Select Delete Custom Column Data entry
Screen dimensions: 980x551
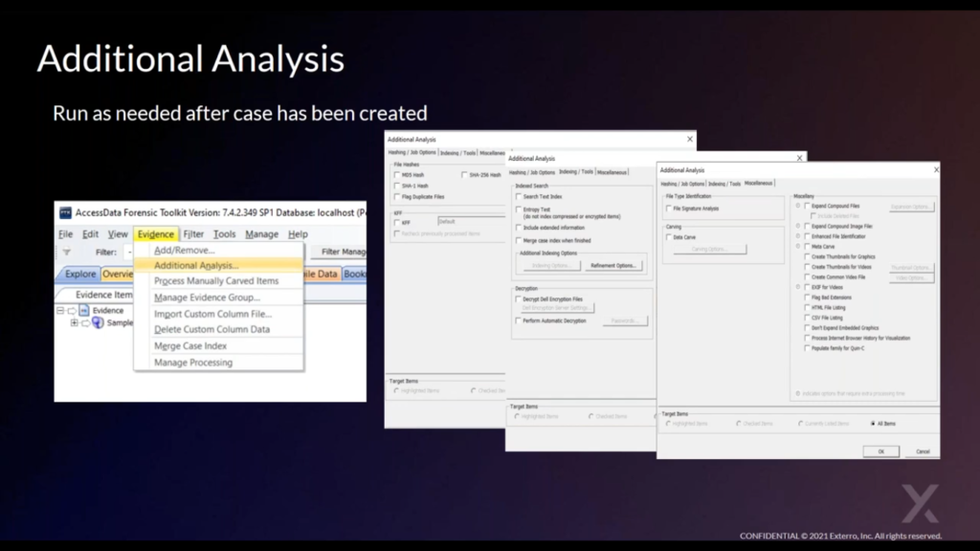pyautogui.click(x=212, y=329)
